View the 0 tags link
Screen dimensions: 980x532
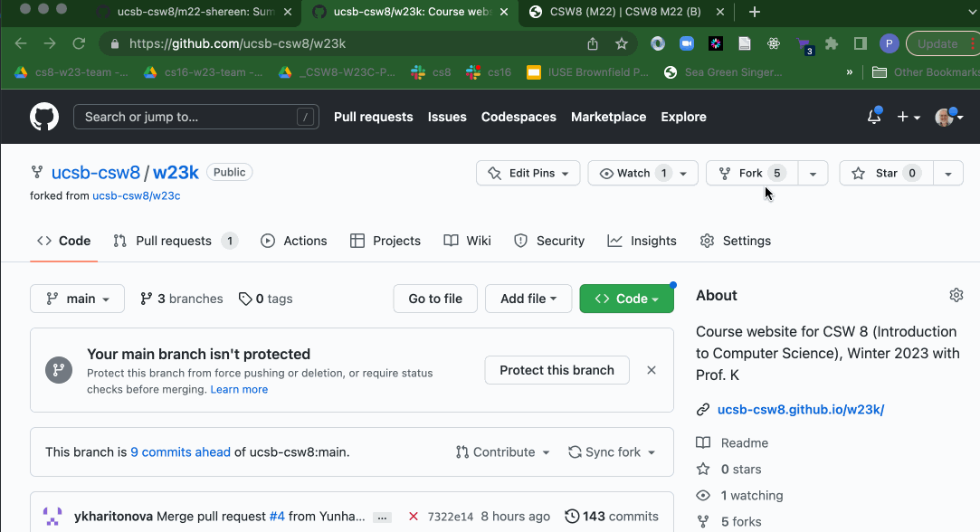coord(266,299)
